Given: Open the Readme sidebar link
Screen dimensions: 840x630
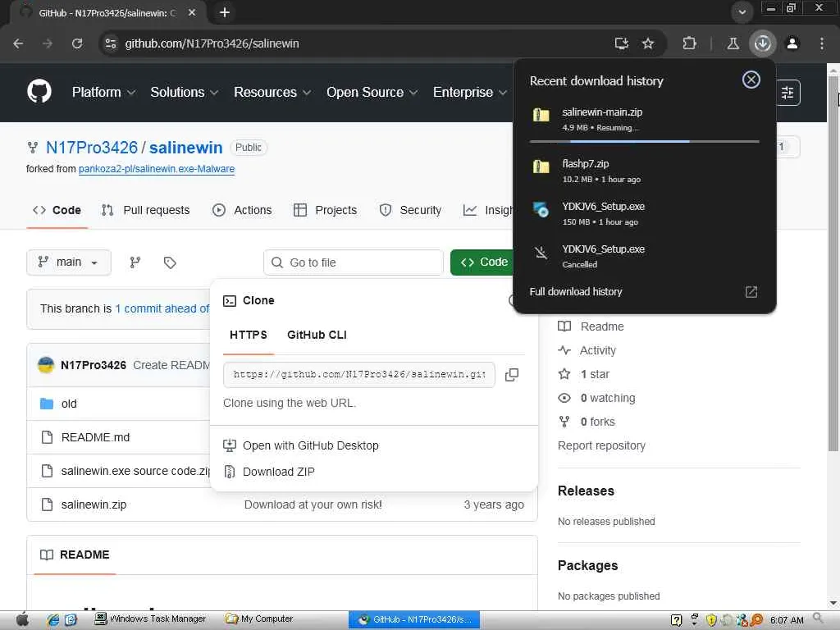Looking at the screenshot, I should coord(591,326).
